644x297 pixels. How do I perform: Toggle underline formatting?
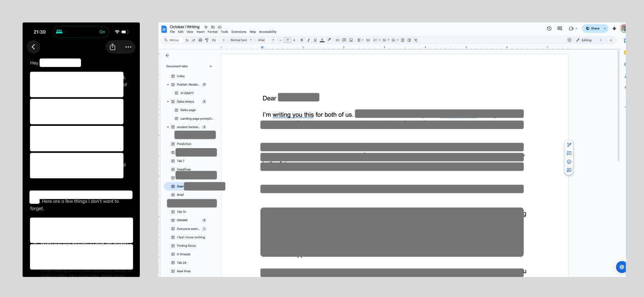pos(315,40)
